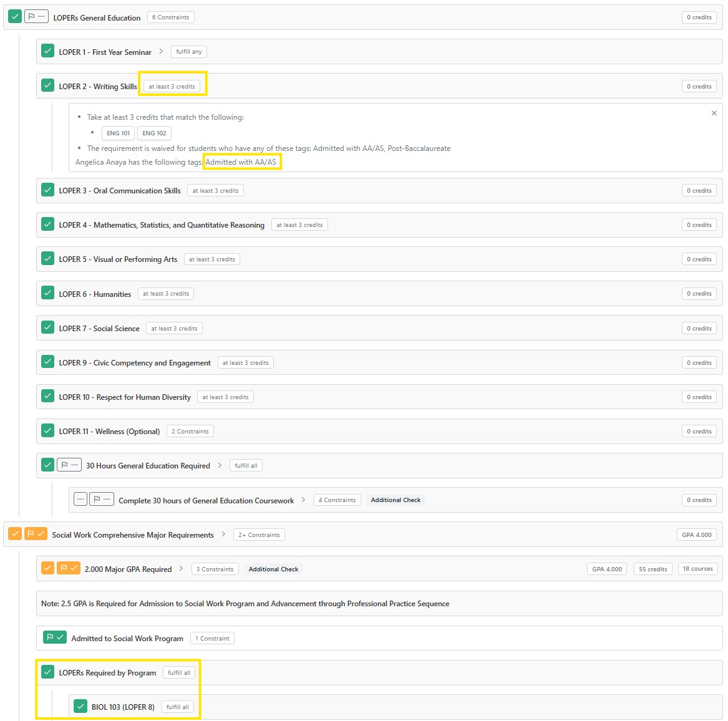Viewport: 728px width, 721px height.
Task: Click green checkmark for LOPERs Required by Program
Action: 48,672
